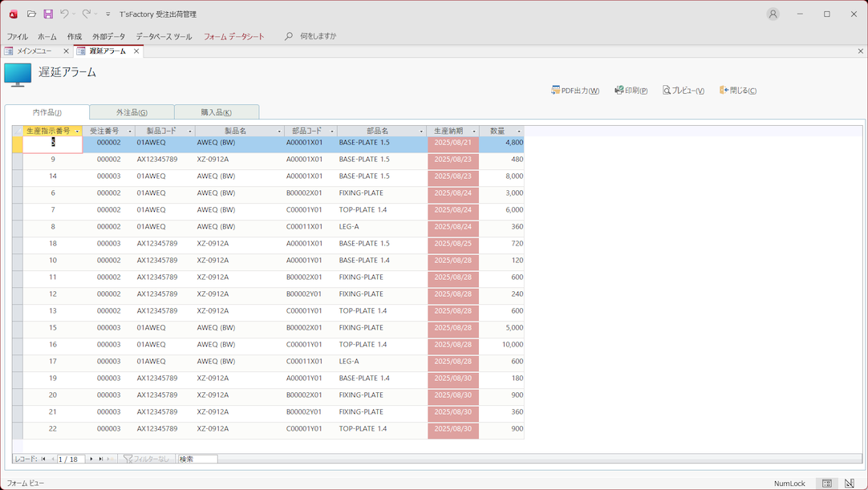Viewport: 868px width, 490px height.
Task: Open the 外部データ ribbon menu
Action: [x=108, y=37]
